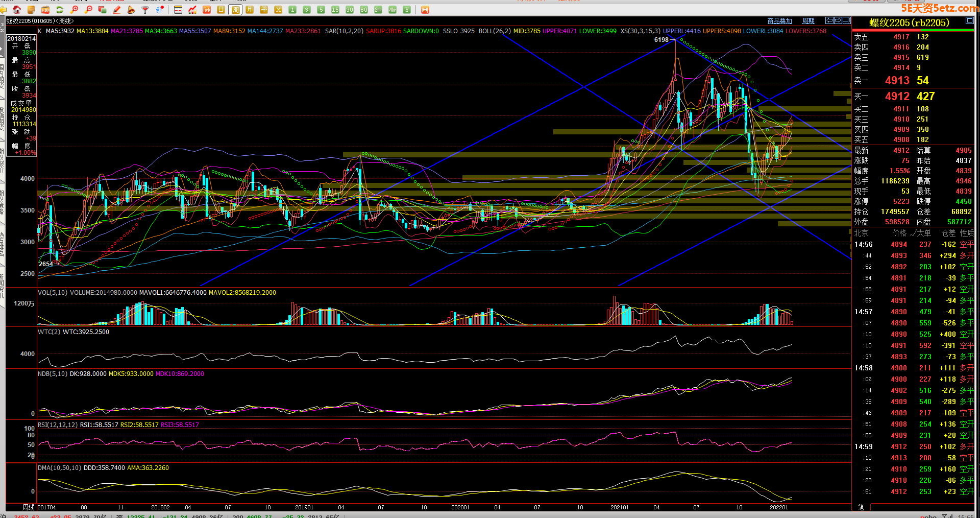Open the alert bell icon
Screen dimensions: 980x518
pos(131,10)
